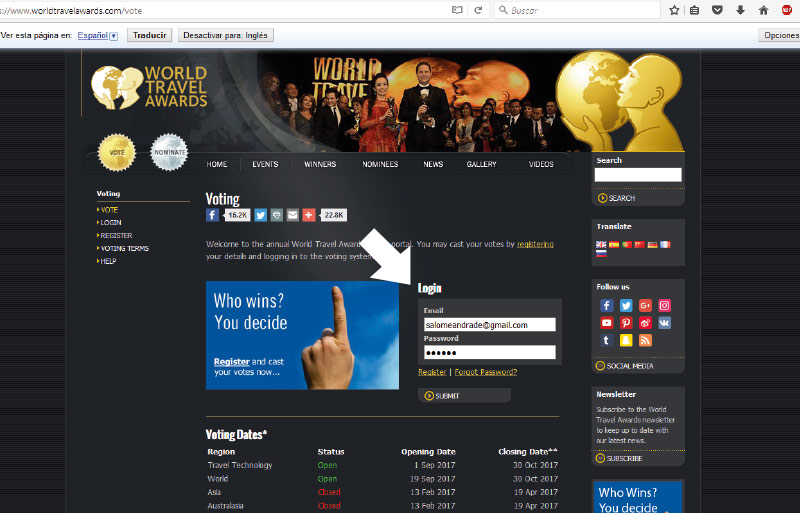Open the downloads arrow icon
This screenshot has width=800, height=513.
(740, 10)
